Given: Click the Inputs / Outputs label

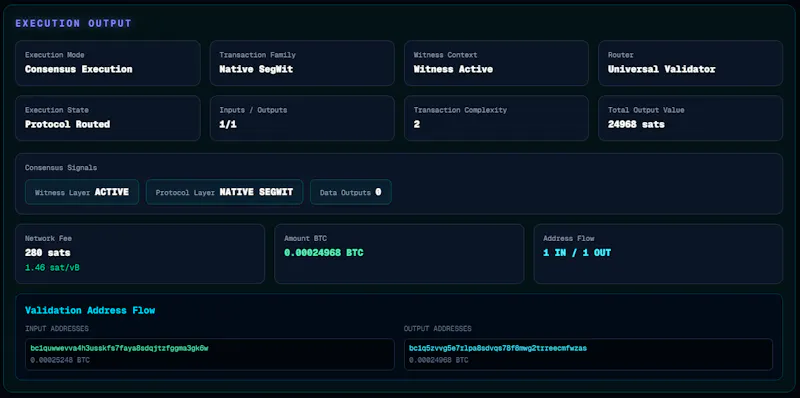Looking at the screenshot, I should pyautogui.click(x=253, y=110).
